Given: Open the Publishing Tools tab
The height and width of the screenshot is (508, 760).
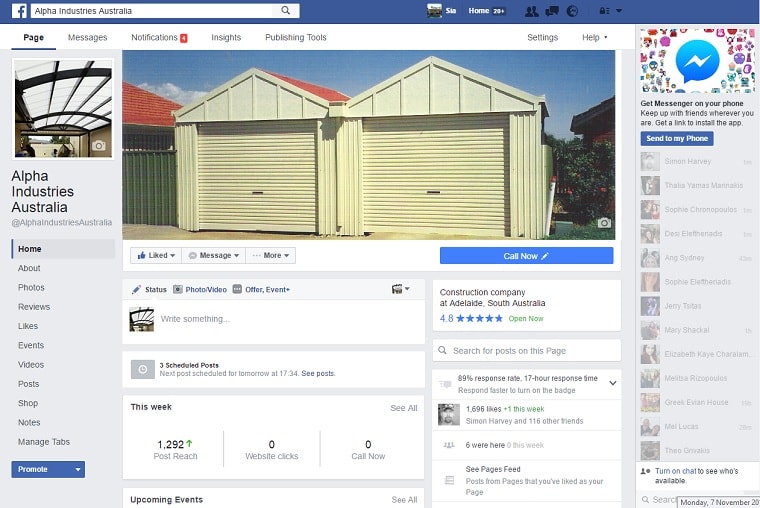Looking at the screenshot, I should tap(295, 38).
